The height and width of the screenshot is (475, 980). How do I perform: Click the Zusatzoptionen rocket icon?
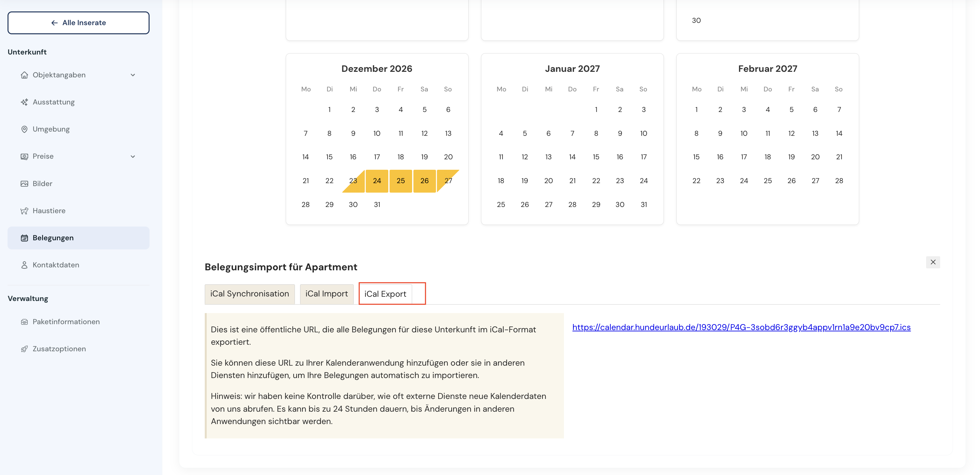click(x=24, y=349)
